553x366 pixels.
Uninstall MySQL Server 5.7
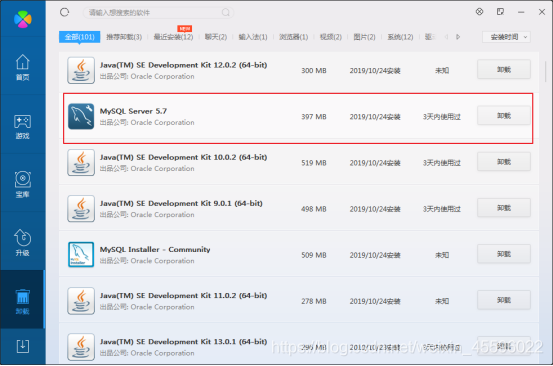click(504, 116)
